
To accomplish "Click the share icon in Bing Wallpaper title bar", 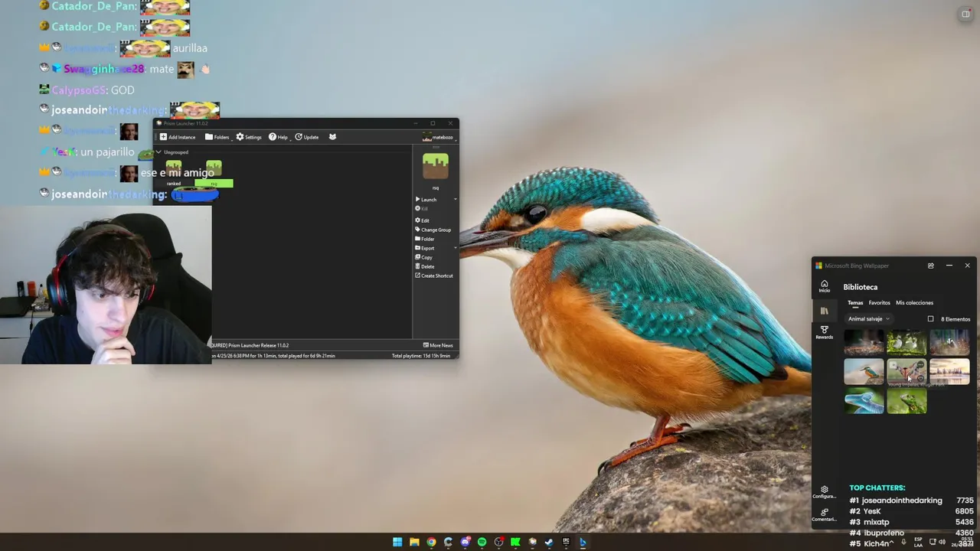I will click(x=930, y=266).
